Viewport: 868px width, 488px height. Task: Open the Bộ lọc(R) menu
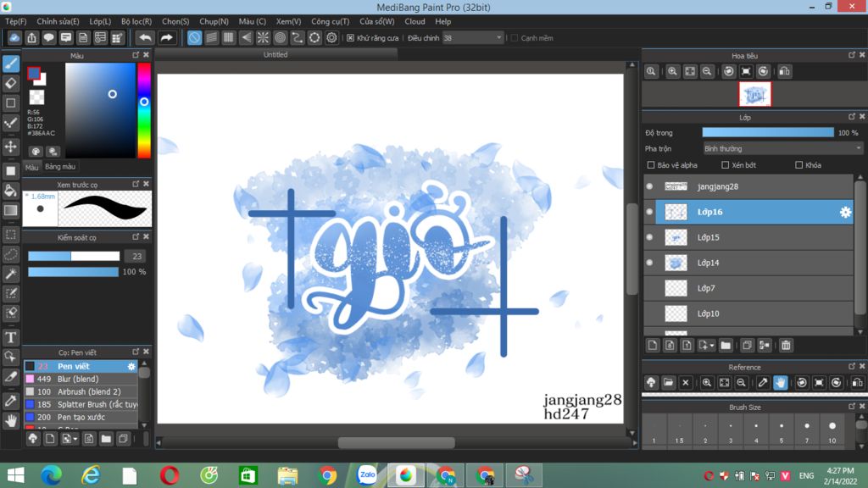[136, 21]
